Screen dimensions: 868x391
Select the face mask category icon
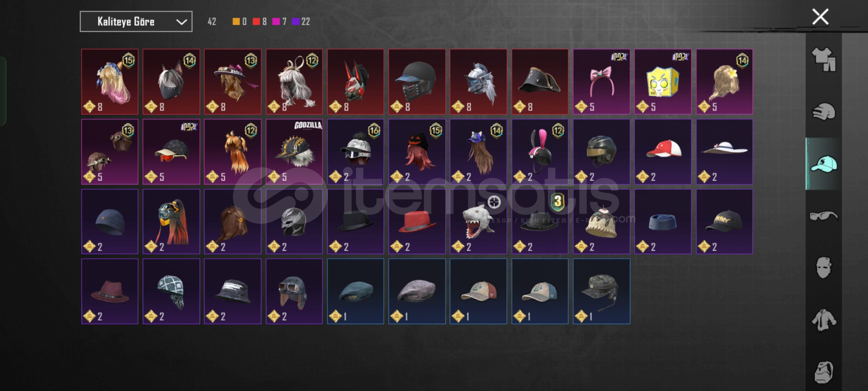(824, 268)
